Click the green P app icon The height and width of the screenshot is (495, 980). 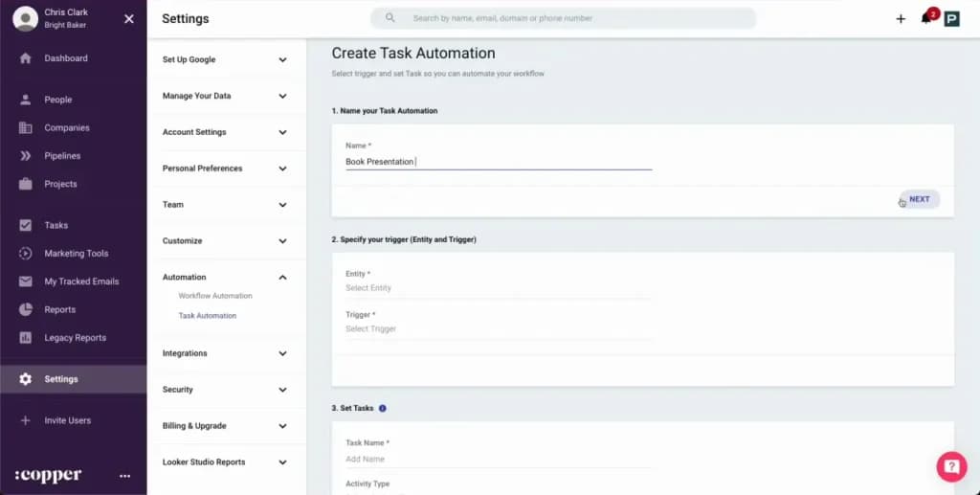952,19
